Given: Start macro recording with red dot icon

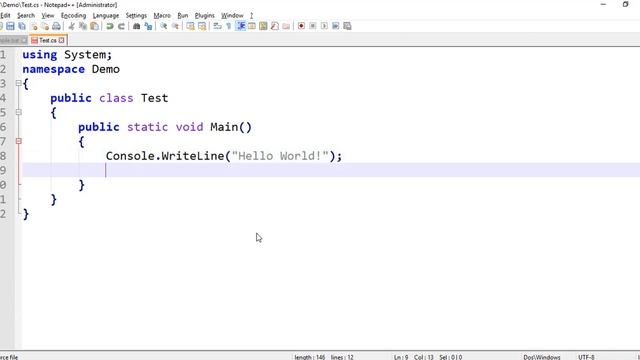Looking at the screenshot, I should [301, 26].
